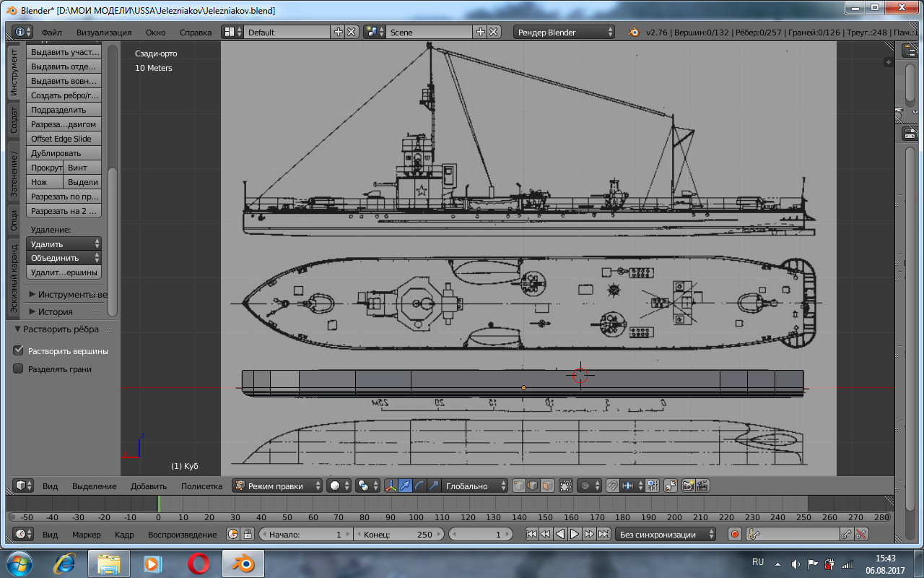Open the Режим правки mode dropdown
This screenshot has height=578, width=924.
[x=277, y=486]
